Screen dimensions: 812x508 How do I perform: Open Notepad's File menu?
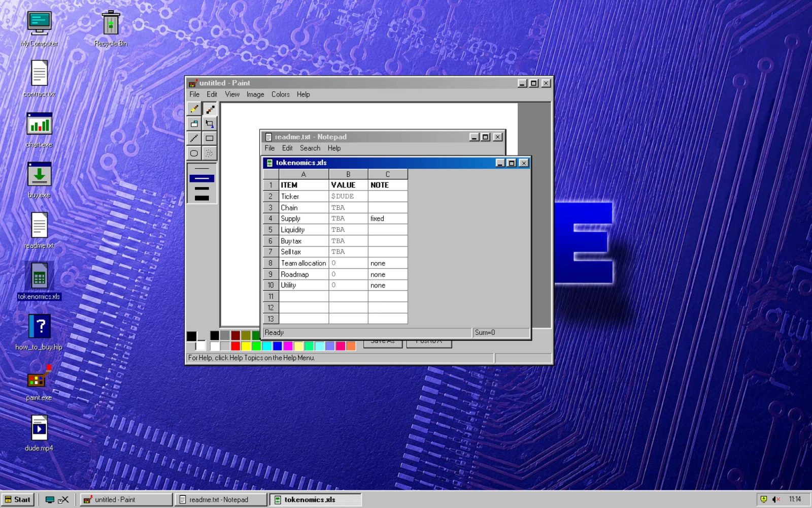click(x=269, y=148)
